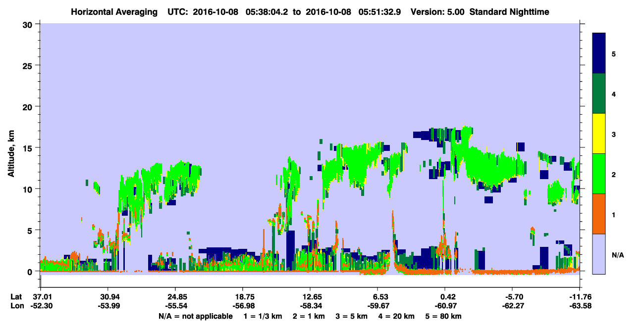Click the latitude value '-5.70'
This screenshot has width=644, height=330.
click(x=514, y=297)
